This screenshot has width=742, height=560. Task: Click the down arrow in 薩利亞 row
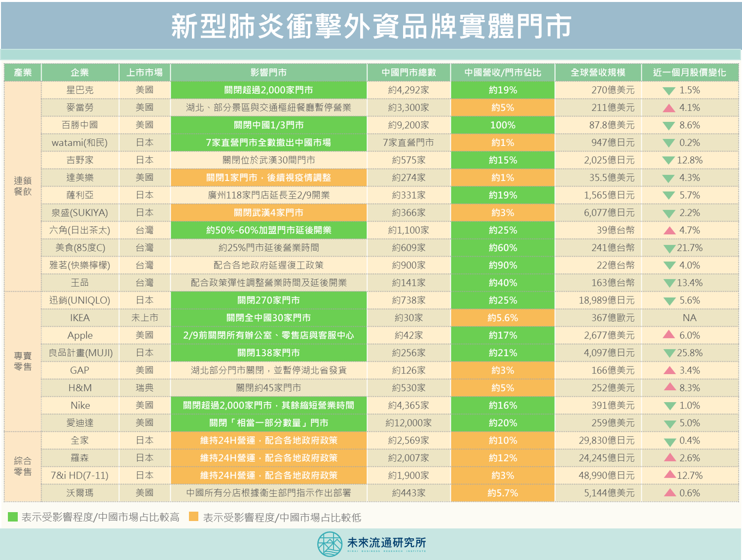(x=669, y=196)
